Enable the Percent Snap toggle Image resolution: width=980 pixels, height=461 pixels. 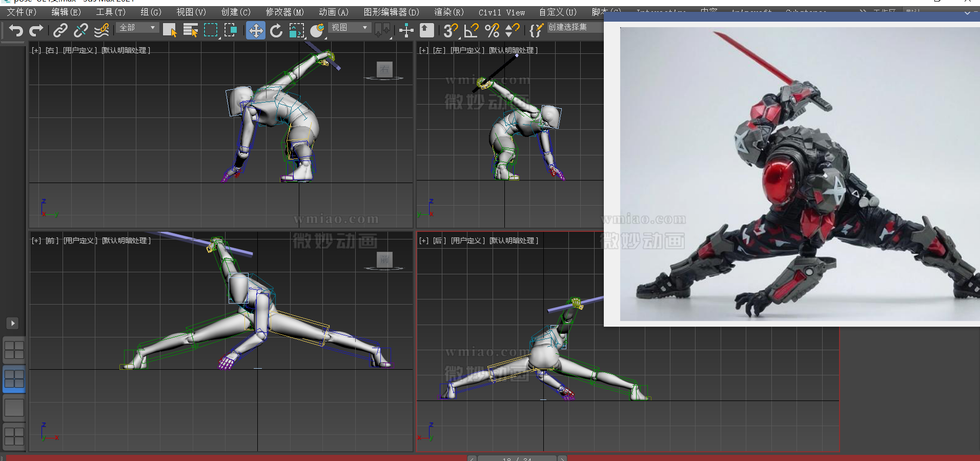(x=492, y=31)
